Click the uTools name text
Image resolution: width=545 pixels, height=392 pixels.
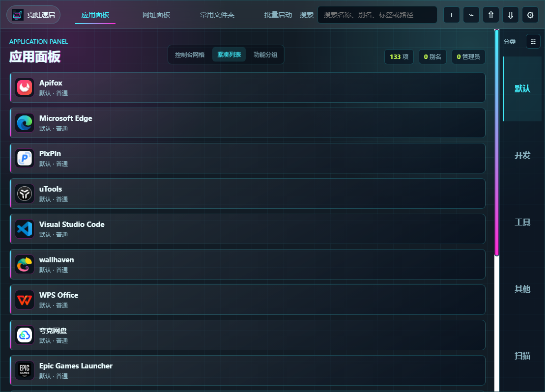click(51, 189)
